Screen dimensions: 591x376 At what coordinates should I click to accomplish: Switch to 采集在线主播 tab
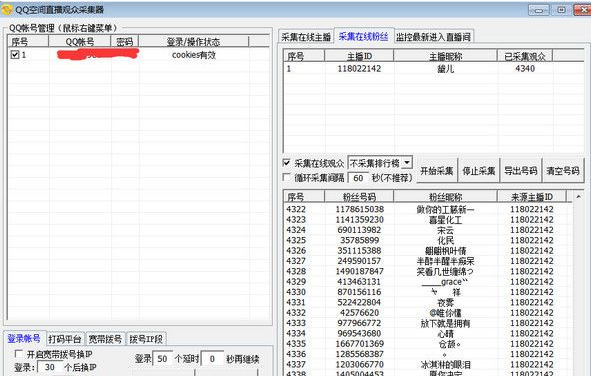306,37
